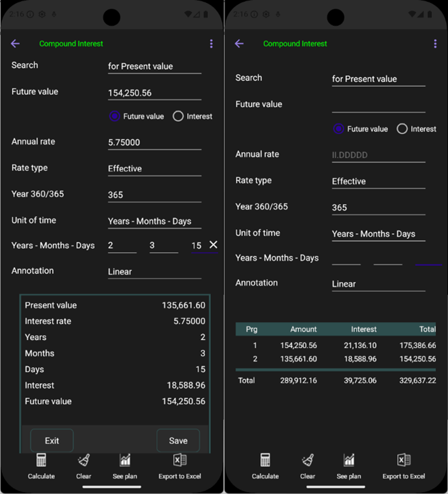Click Compound Interest title on left screen
Viewport: 448px width, 494px height.
click(x=71, y=44)
